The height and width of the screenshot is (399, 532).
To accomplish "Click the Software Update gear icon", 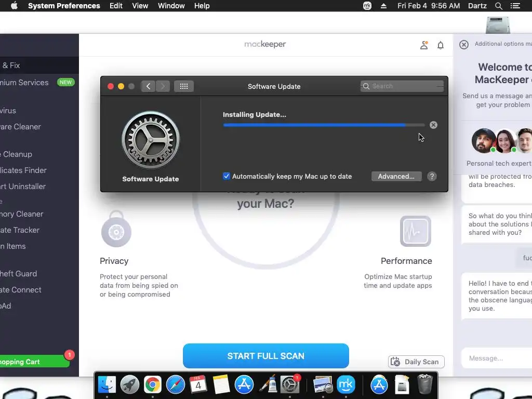I will (x=151, y=140).
